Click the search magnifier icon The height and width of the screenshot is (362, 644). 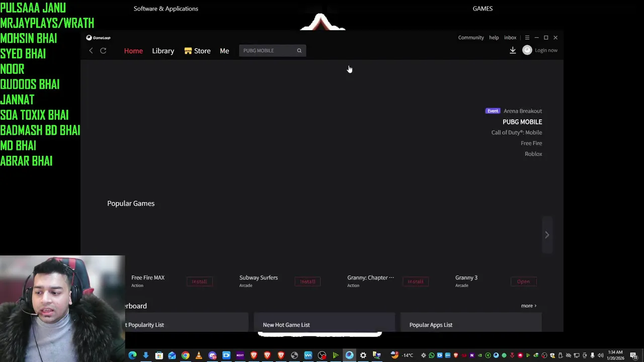click(299, 50)
